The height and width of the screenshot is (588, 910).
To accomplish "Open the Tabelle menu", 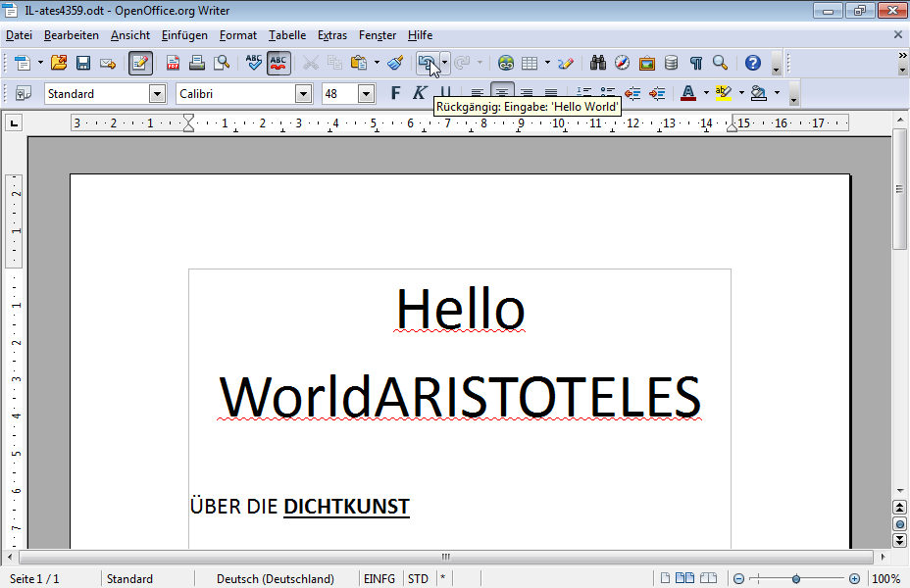I will click(x=286, y=35).
